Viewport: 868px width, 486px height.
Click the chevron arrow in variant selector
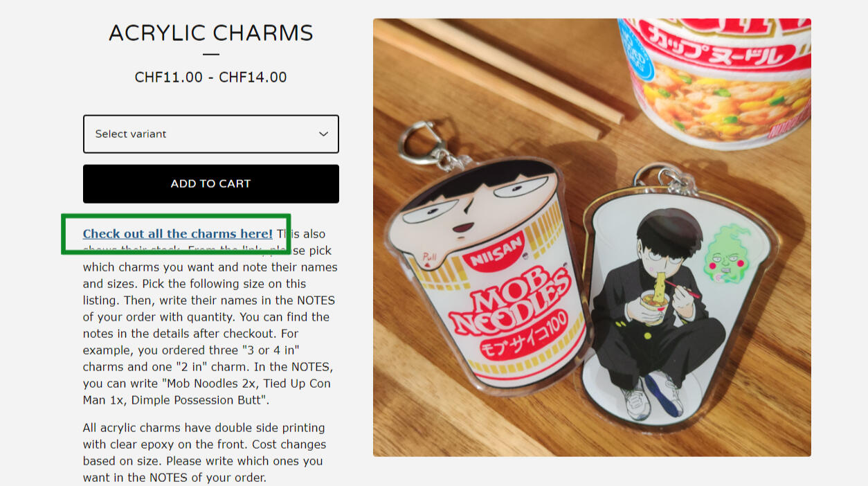pos(323,134)
